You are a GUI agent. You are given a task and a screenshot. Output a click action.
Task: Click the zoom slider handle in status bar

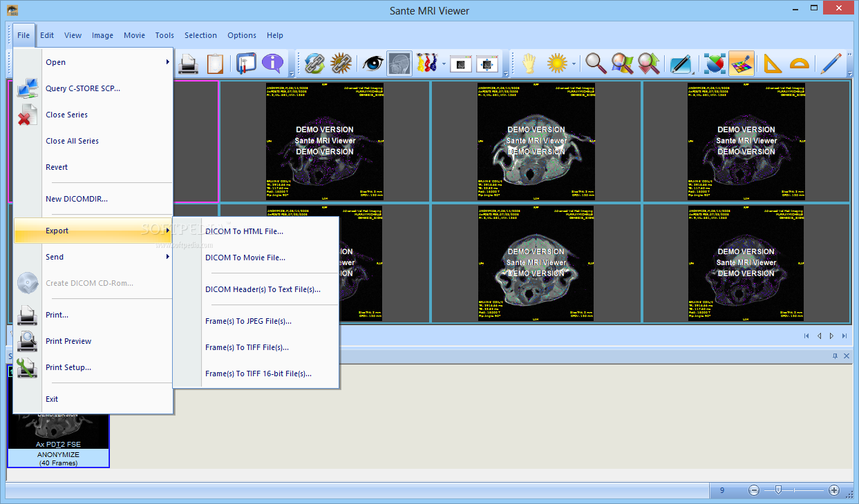pos(778,490)
